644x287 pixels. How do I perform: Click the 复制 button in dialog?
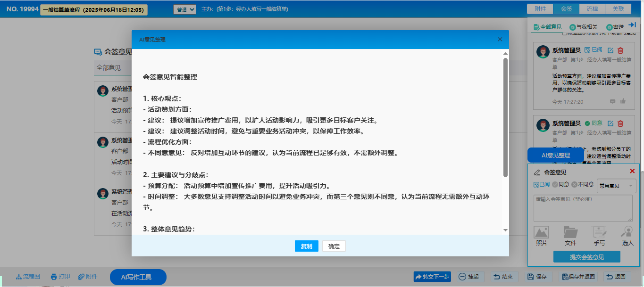307,246
